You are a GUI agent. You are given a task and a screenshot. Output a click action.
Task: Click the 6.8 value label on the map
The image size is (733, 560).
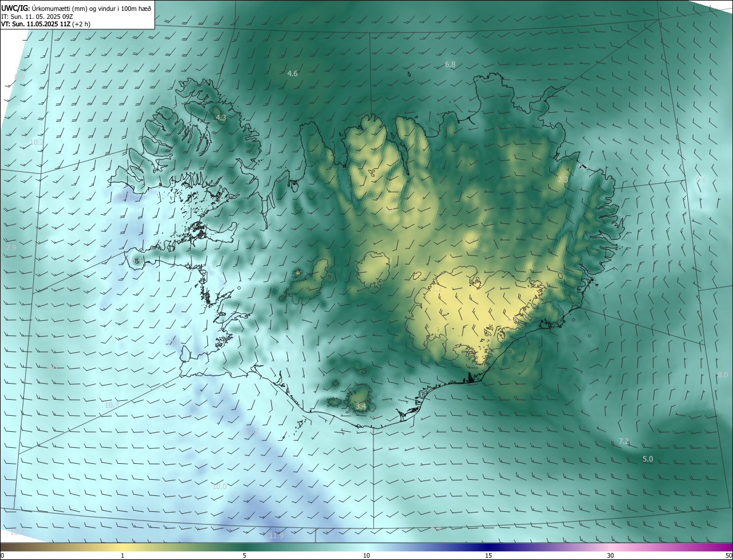450,65
